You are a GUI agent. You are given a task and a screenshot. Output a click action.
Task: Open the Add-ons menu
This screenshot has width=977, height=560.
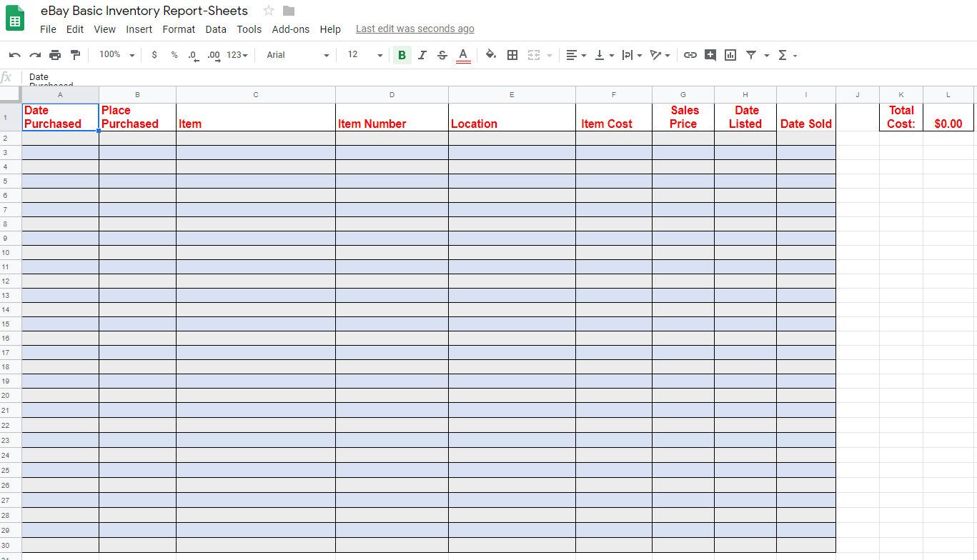[291, 29]
